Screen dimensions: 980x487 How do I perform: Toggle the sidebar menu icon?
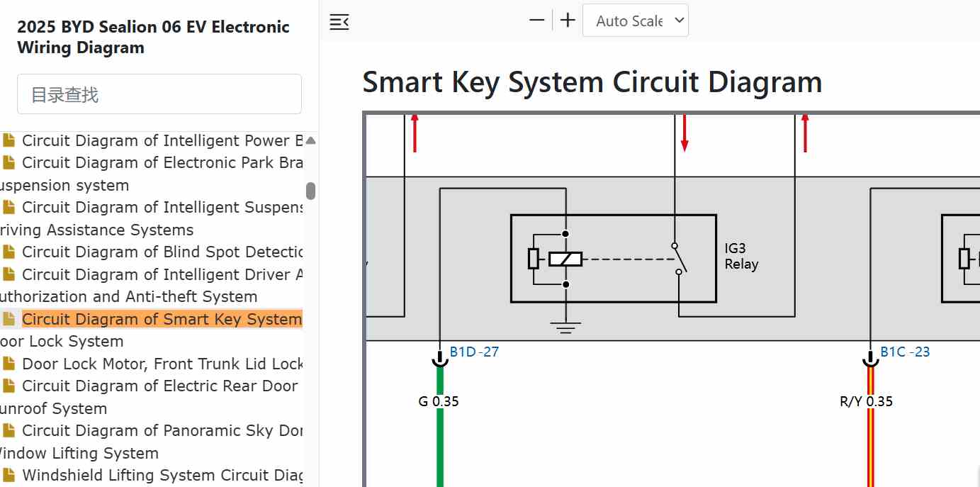[339, 21]
